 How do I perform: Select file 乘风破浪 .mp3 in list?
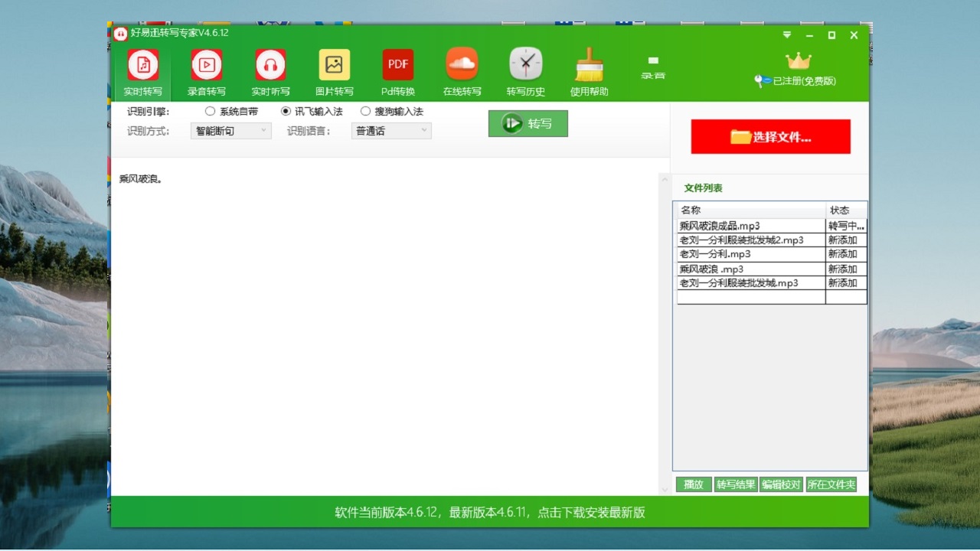pos(751,269)
